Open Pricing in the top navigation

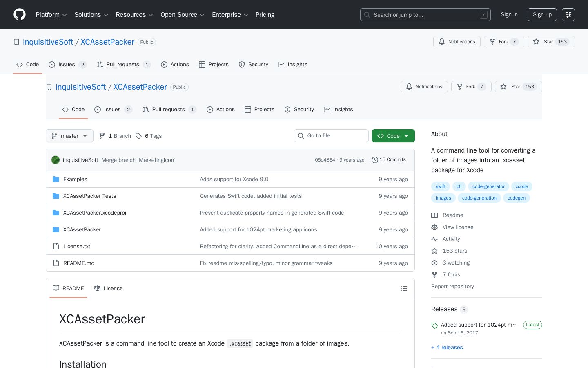tap(265, 15)
